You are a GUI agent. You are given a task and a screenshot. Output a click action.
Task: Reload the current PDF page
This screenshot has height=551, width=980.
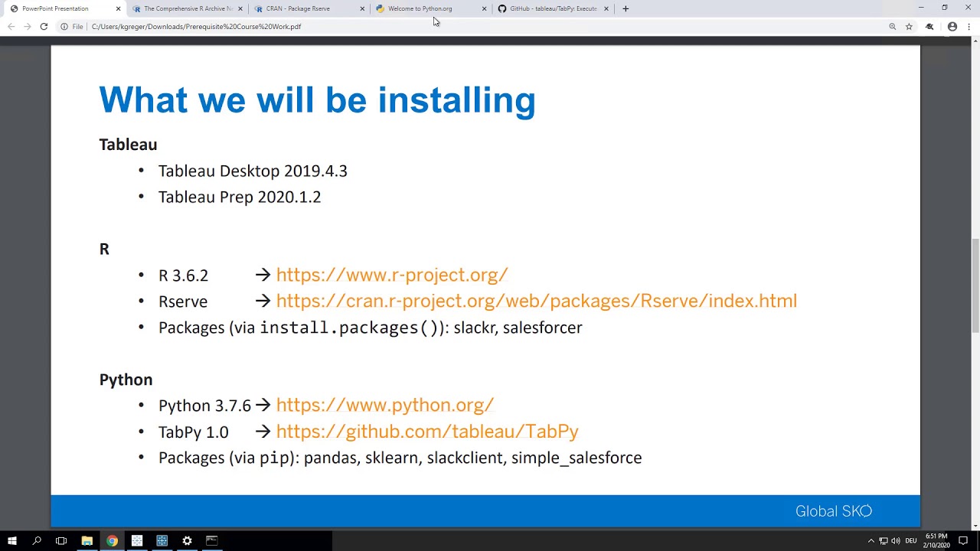click(x=44, y=27)
